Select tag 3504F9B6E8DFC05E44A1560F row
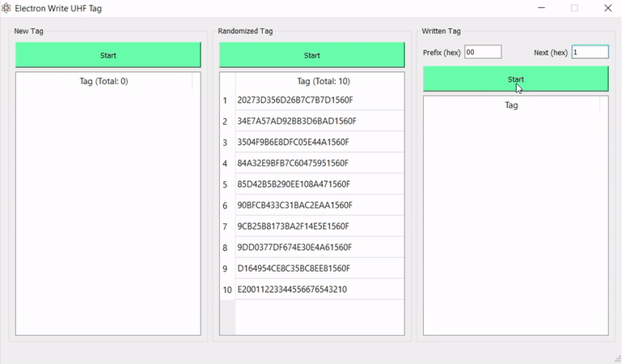The width and height of the screenshot is (622, 364). click(293, 142)
